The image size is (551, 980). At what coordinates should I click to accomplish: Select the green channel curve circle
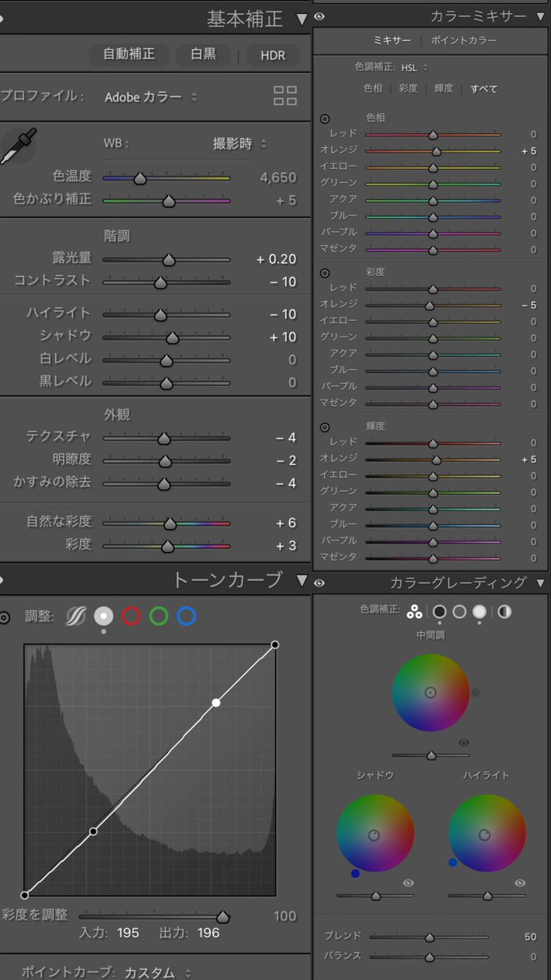(x=159, y=617)
